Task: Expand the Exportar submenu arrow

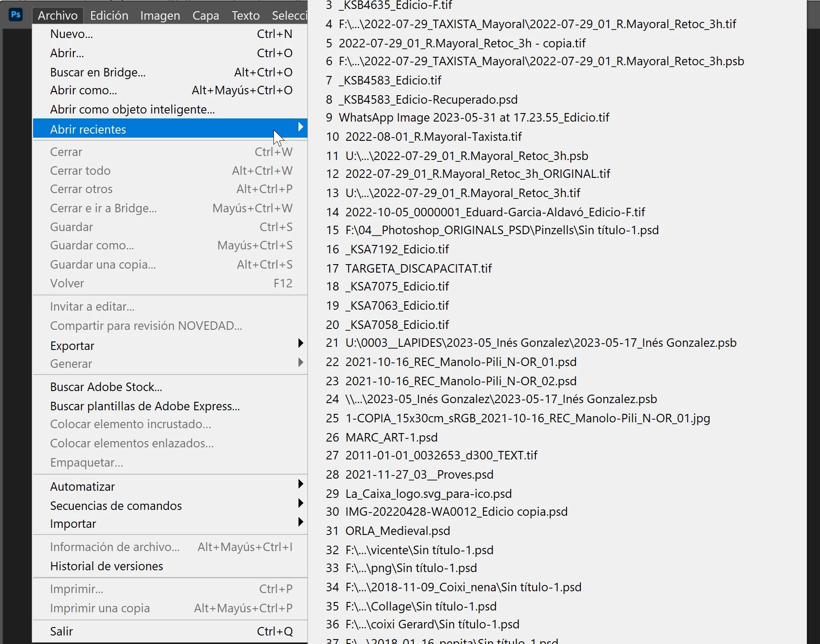Action: point(301,343)
